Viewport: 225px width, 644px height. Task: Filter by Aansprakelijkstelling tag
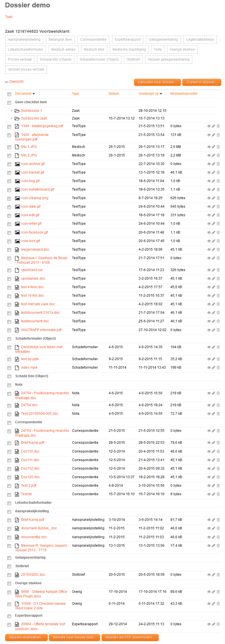[24, 40]
